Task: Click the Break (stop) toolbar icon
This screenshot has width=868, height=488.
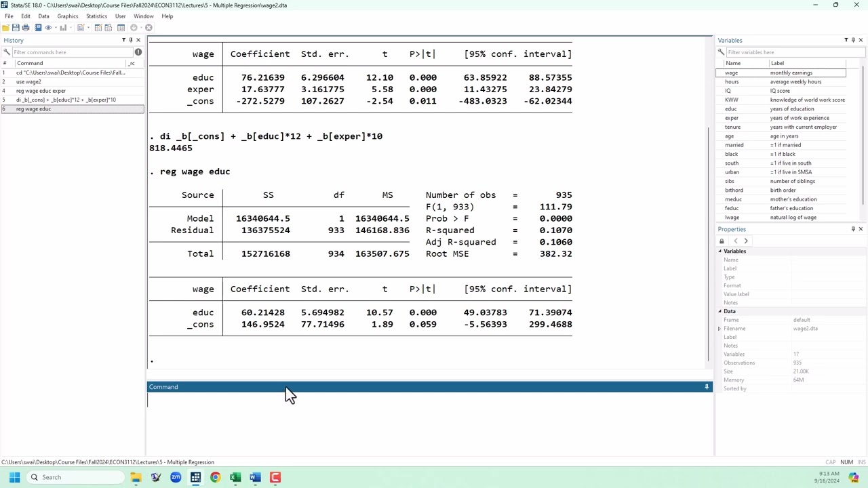Action: (149, 28)
